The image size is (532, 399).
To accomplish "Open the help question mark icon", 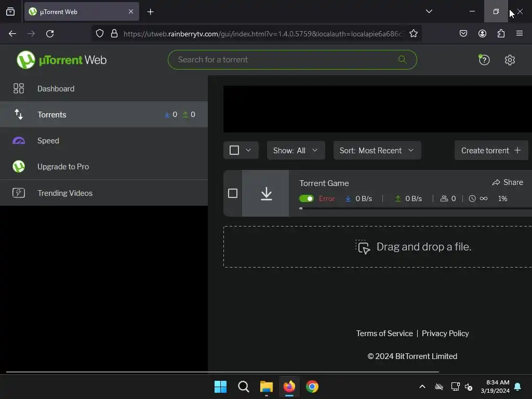I will tap(484, 60).
